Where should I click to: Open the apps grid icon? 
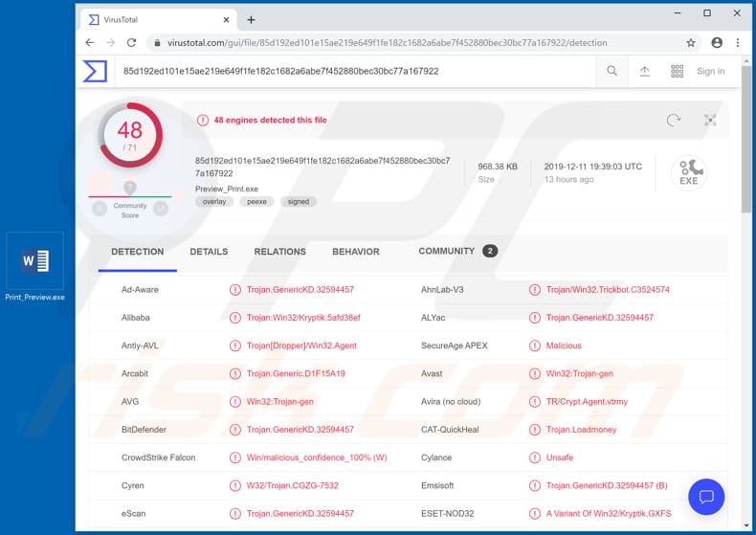pos(677,72)
